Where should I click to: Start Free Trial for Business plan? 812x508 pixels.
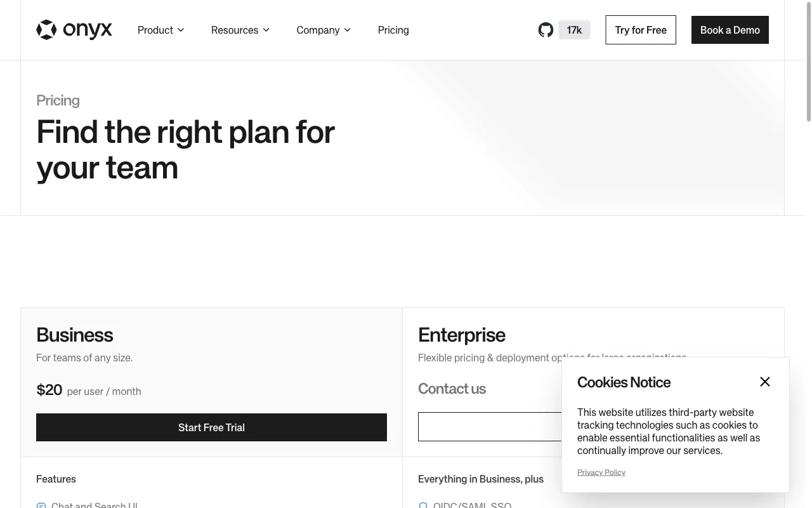click(x=211, y=427)
